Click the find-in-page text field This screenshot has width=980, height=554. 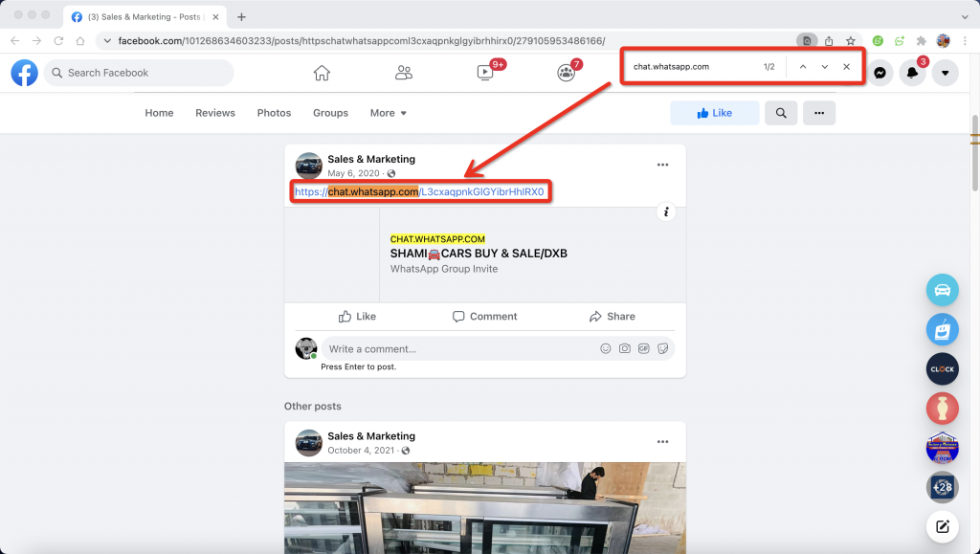click(694, 67)
